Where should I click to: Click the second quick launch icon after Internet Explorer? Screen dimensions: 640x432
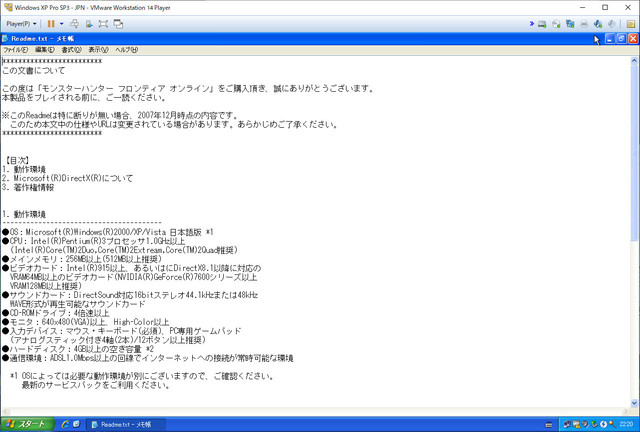[x=76, y=424]
